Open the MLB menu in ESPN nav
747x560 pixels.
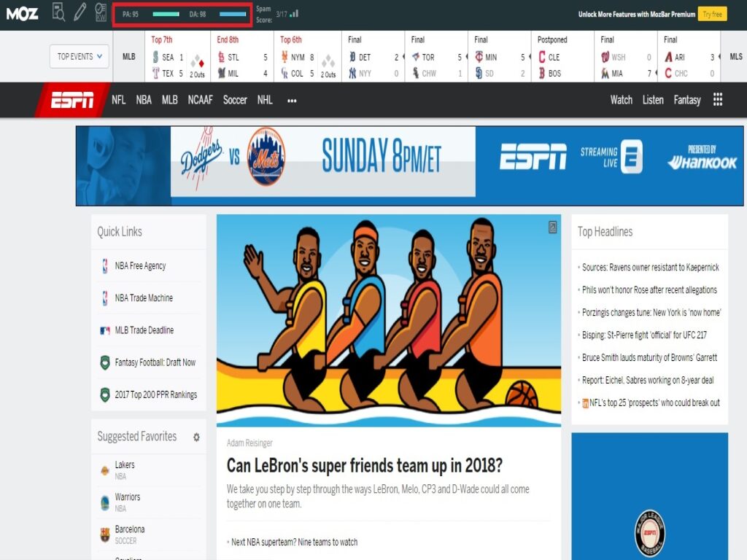click(169, 100)
